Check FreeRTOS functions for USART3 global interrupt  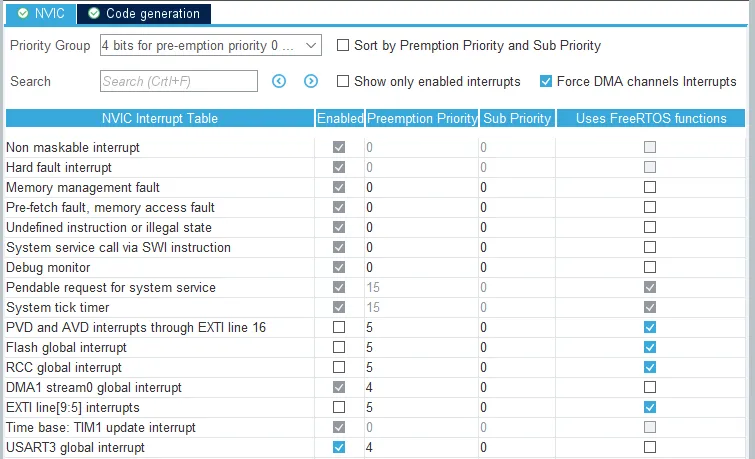[x=650, y=447]
